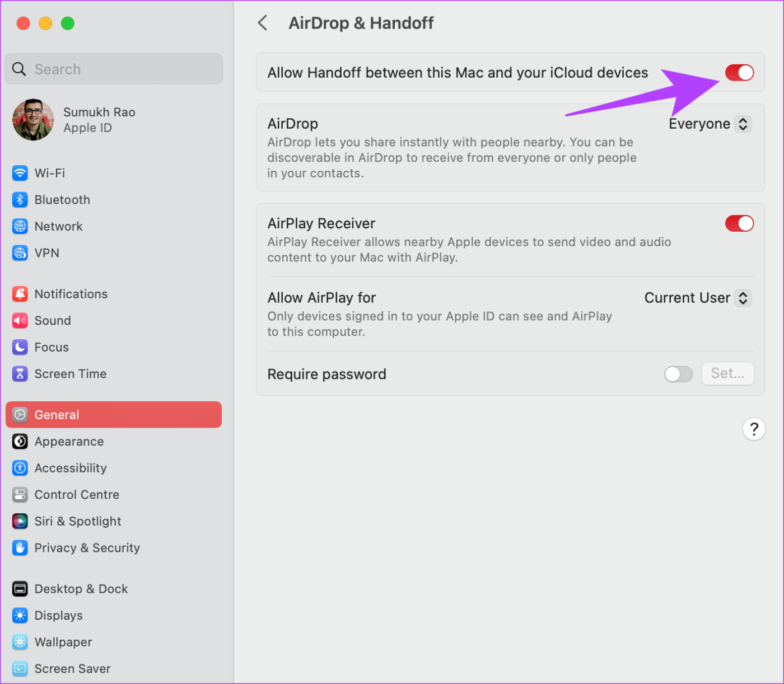This screenshot has width=784, height=684.
Task: Open Bluetooth settings label
Action: 62,200
